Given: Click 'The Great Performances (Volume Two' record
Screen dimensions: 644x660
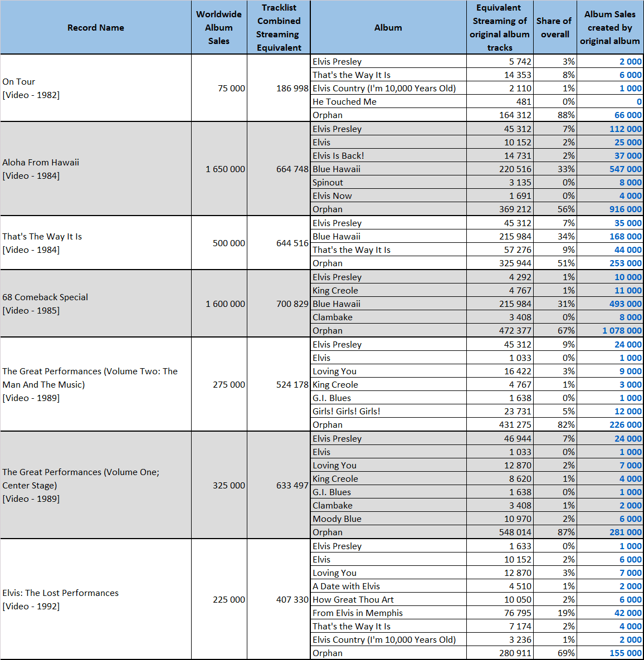Looking at the screenshot, I should [x=96, y=384].
